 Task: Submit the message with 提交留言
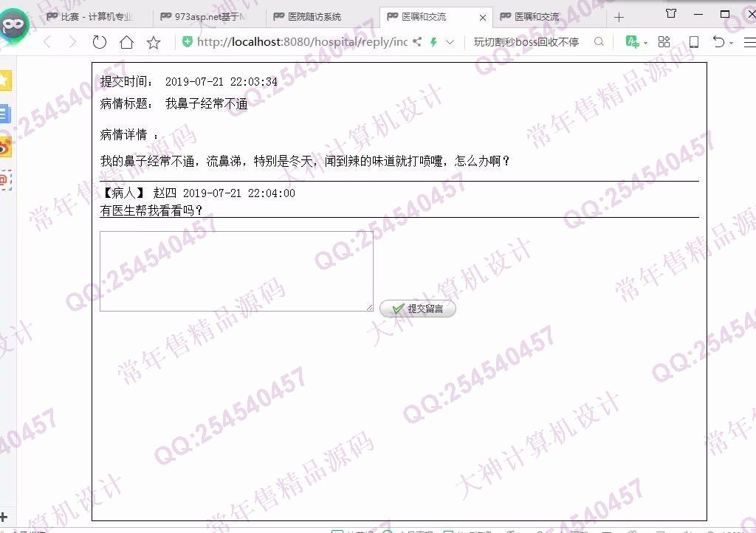[418, 309]
